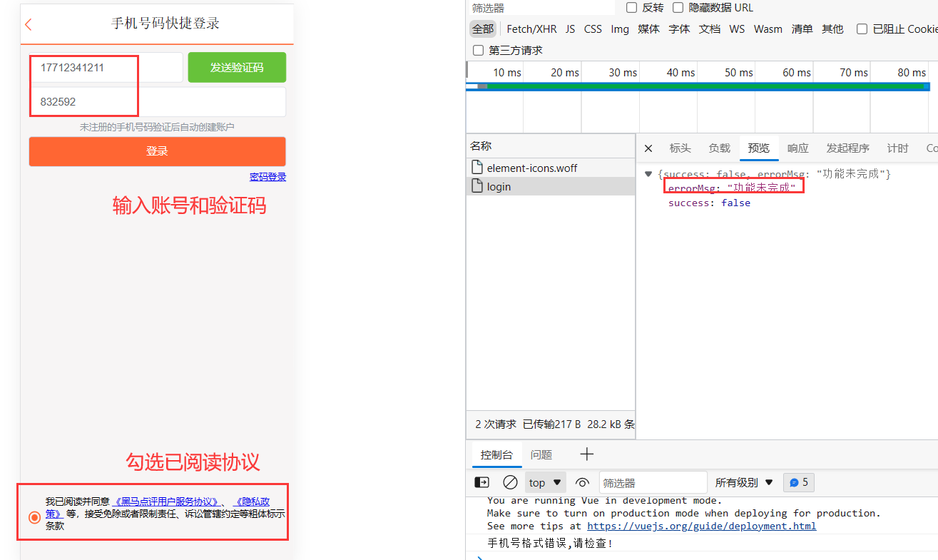Switch to the 发起程序 tab
The height and width of the screenshot is (560, 938).
(847, 148)
